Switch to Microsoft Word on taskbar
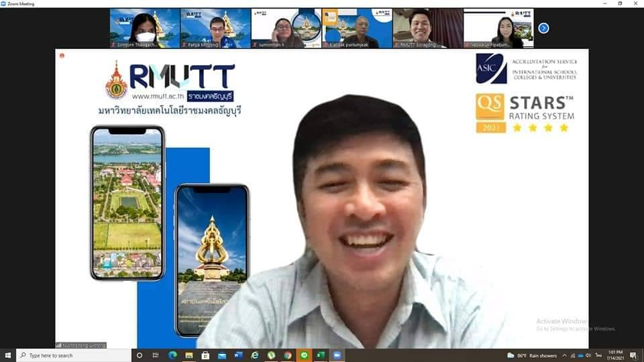644x362 pixels. (238, 355)
